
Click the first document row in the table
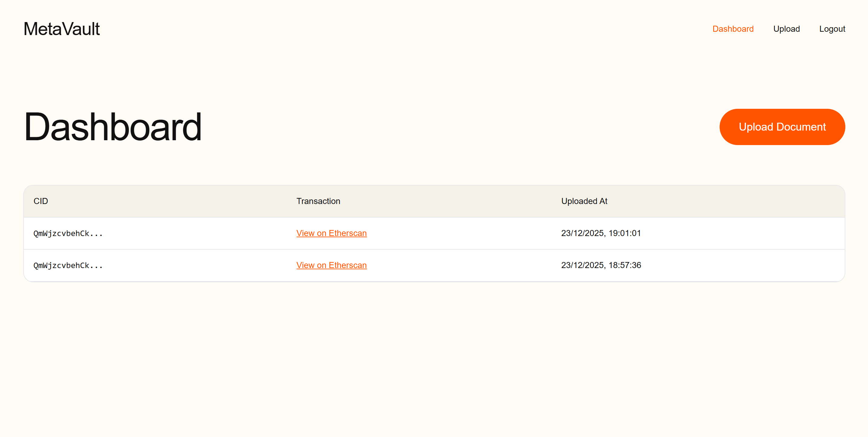[x=434, y=234]
